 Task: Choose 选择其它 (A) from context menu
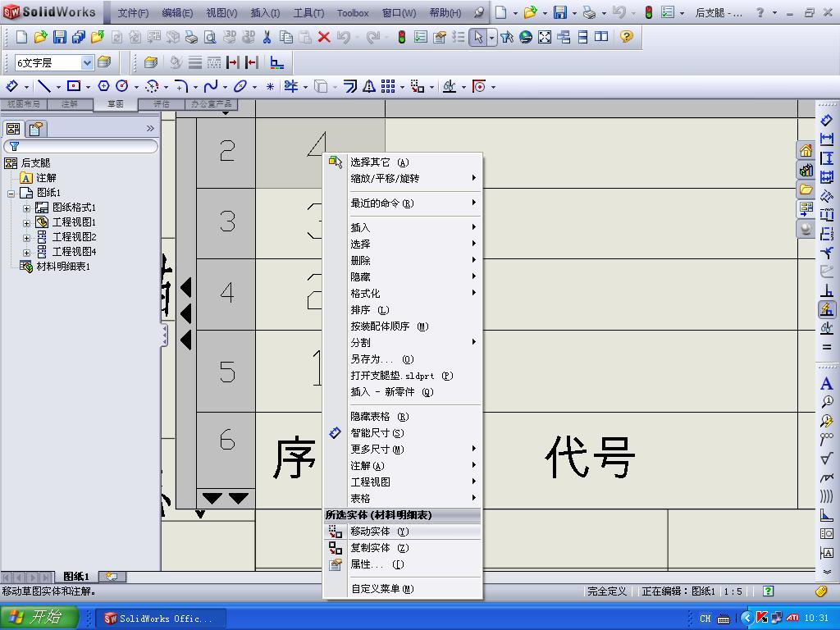tap(403, 162)
